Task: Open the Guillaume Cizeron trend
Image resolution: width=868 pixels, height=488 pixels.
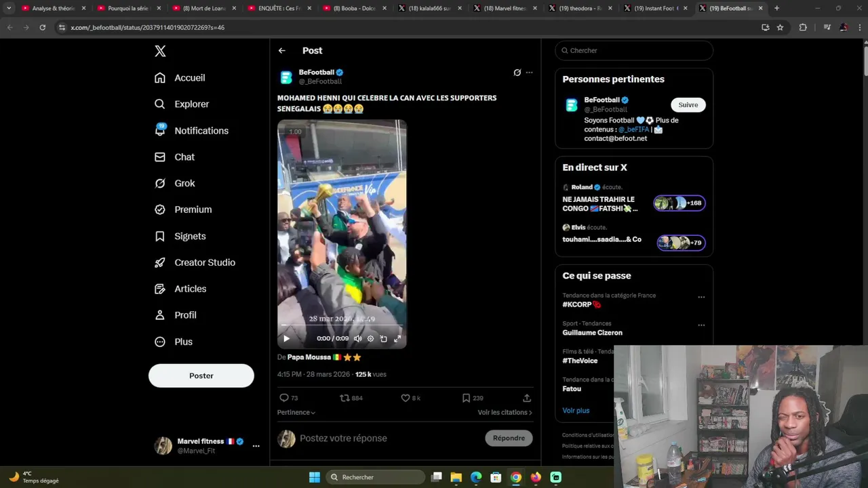Action: click(x=592, y=333)
